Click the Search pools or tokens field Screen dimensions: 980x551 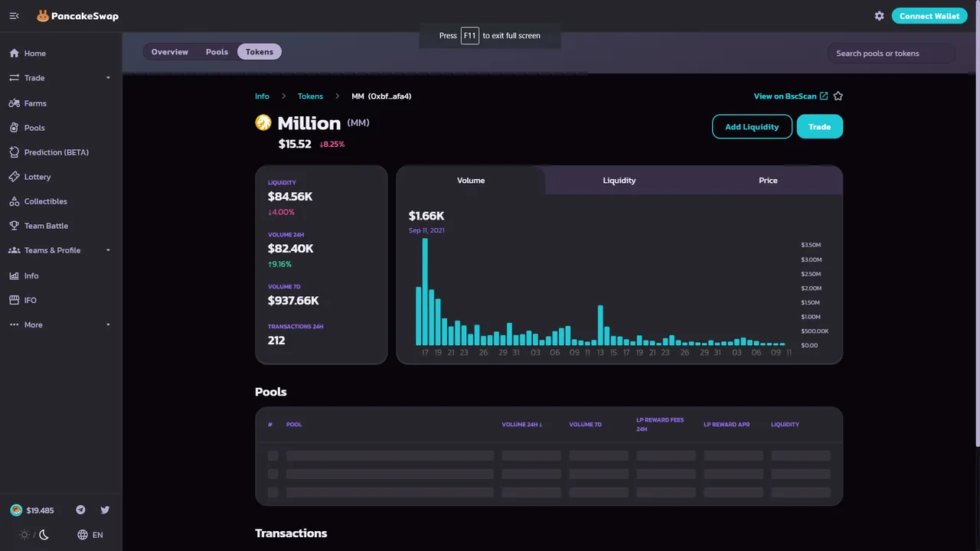click(891, 54)
